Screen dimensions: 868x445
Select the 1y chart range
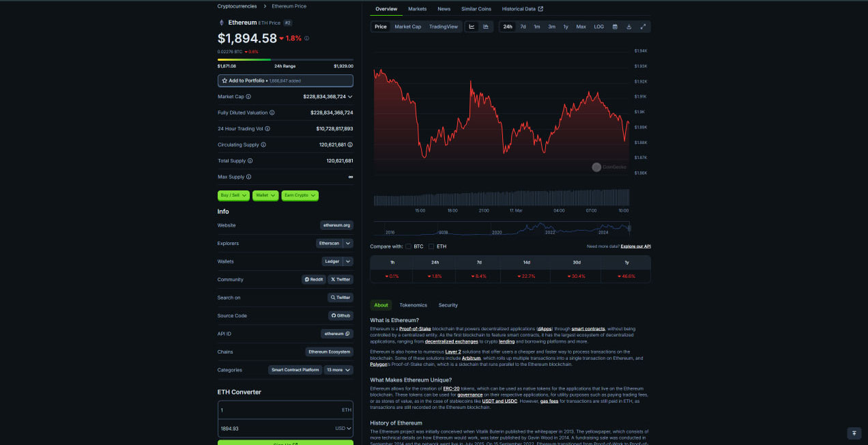(566, 27)
